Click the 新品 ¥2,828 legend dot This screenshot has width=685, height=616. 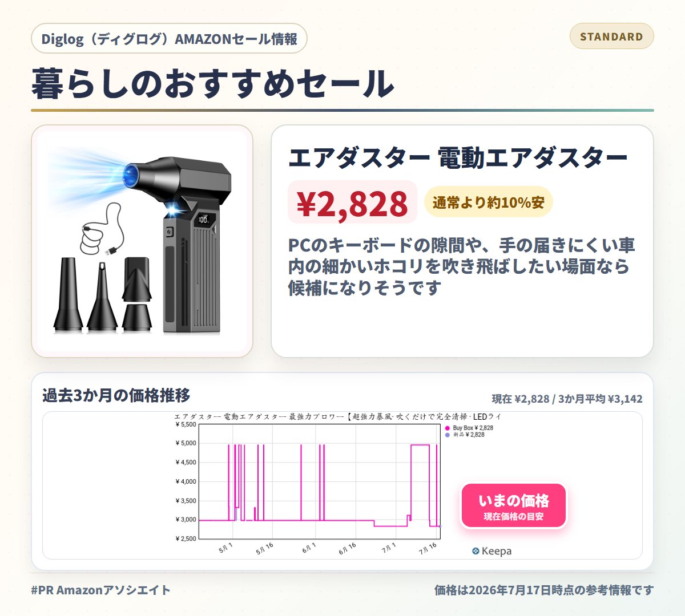[x=448, y=435]
